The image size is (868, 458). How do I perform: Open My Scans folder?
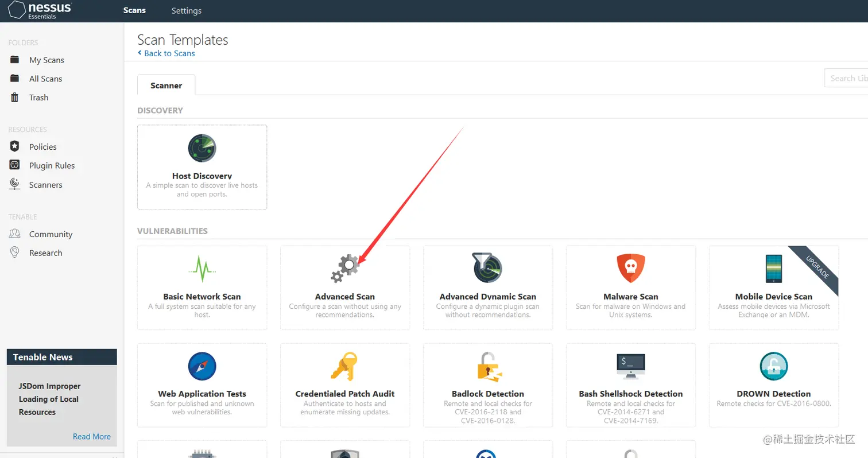pyautogui.click(x=46, y=60)
